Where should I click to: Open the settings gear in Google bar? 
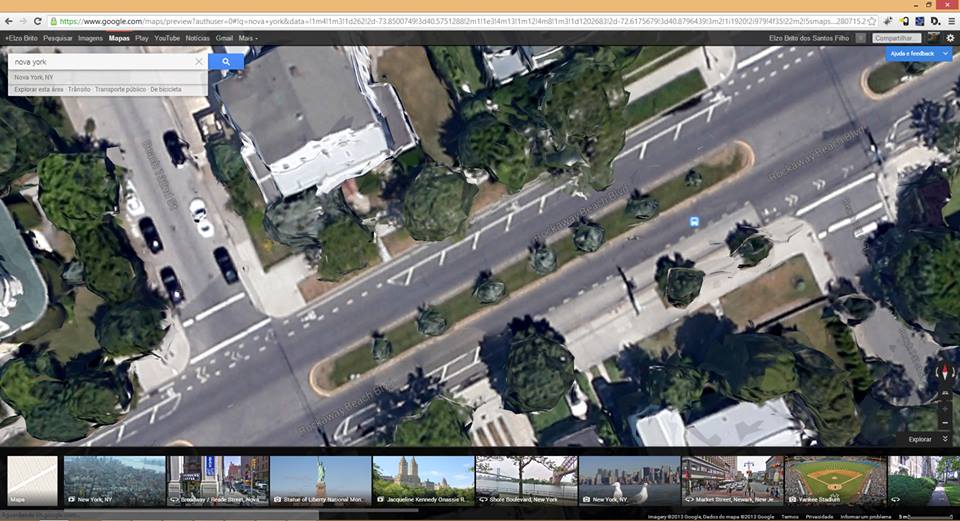[x=950, y=38]
